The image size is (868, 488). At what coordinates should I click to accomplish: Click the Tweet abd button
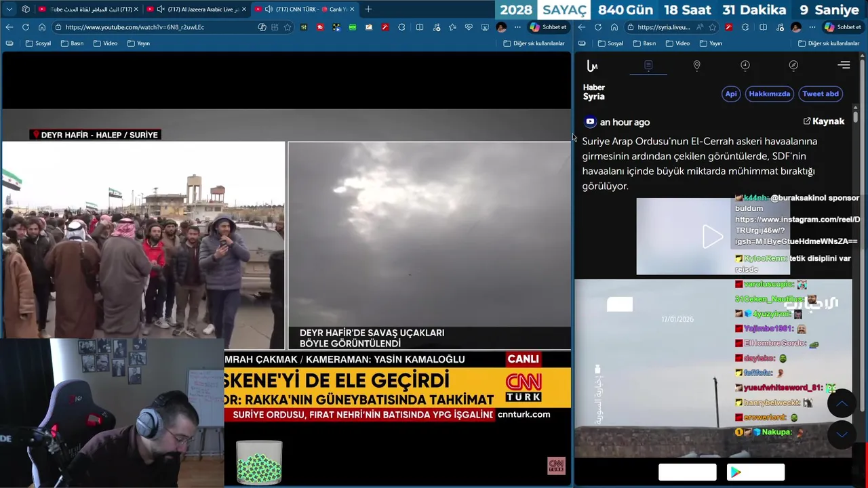tap(821, 94)
